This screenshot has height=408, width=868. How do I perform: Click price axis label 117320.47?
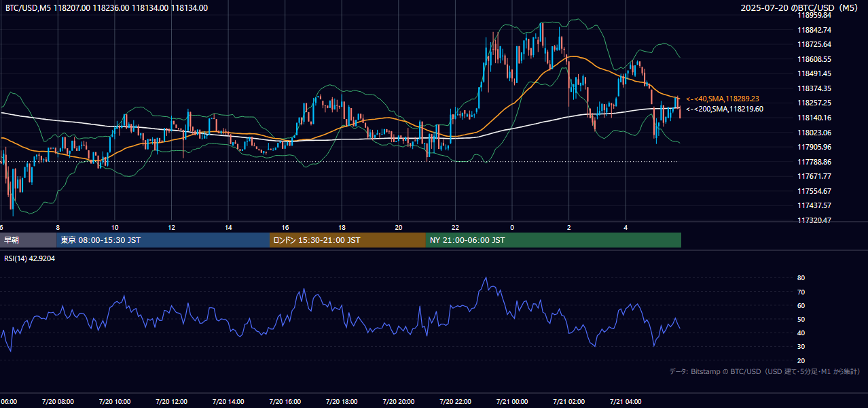[x=815, y=220]
